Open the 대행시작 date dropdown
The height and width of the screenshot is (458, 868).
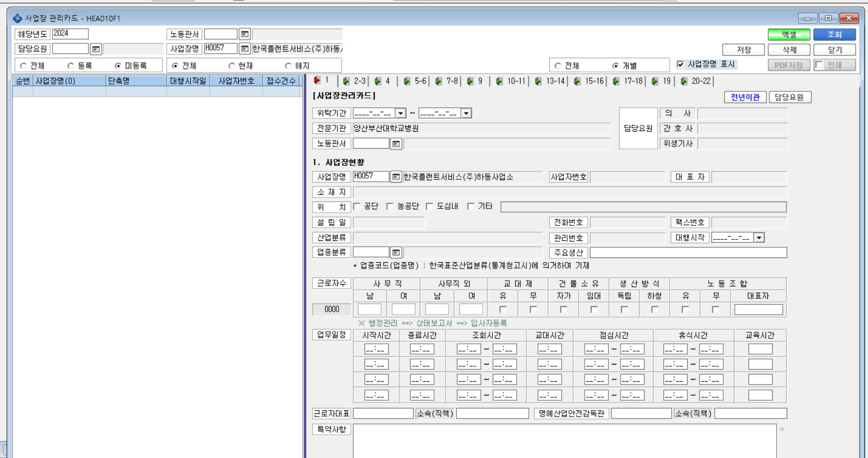tap(759, 237)
